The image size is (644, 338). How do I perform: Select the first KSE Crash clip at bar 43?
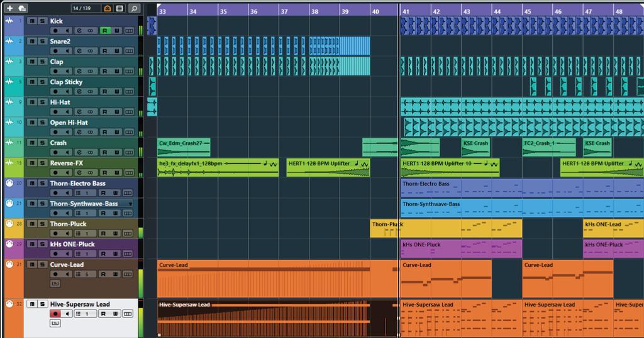click(x=475, y=147)
